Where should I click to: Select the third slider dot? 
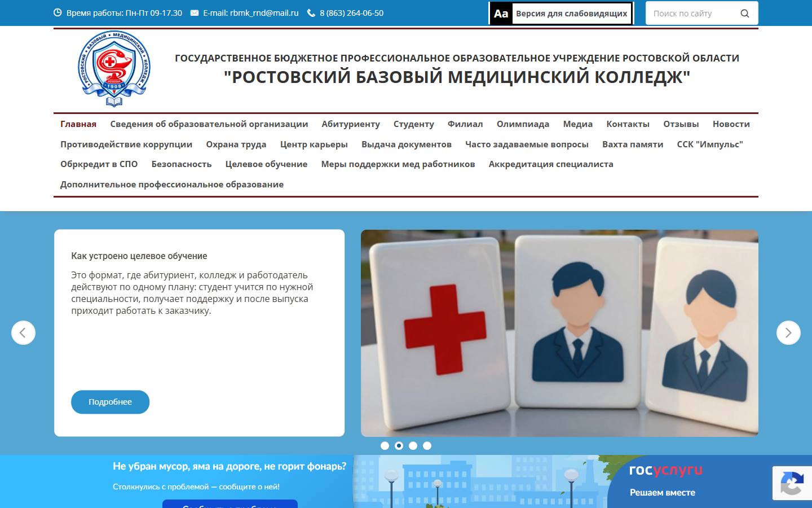pyautogui.click(x=413, y=446)
